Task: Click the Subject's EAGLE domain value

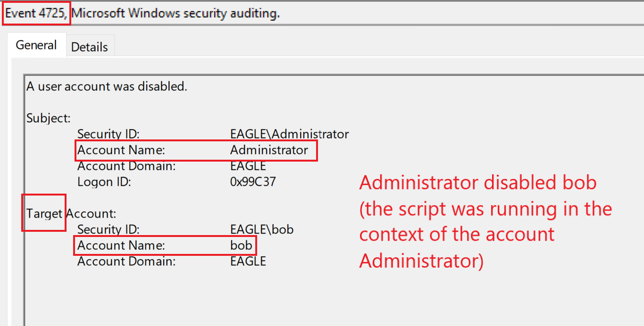Action: coord(248,166)
